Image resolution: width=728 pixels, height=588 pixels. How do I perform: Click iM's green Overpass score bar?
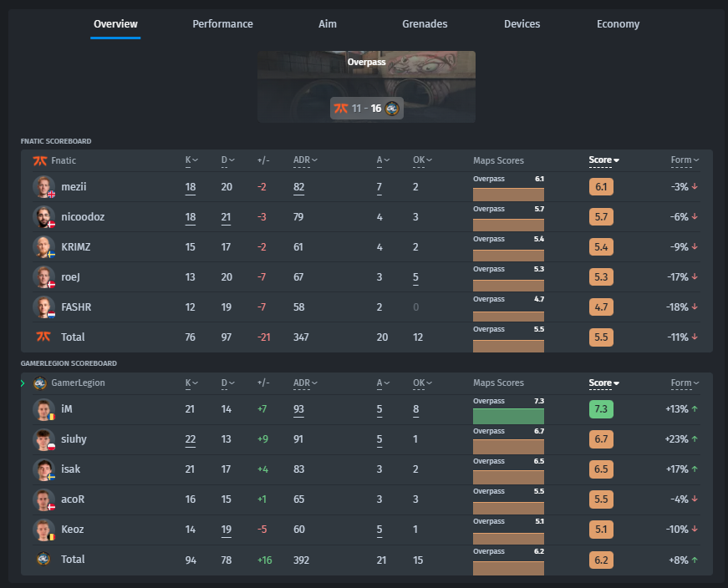(508, 416)
